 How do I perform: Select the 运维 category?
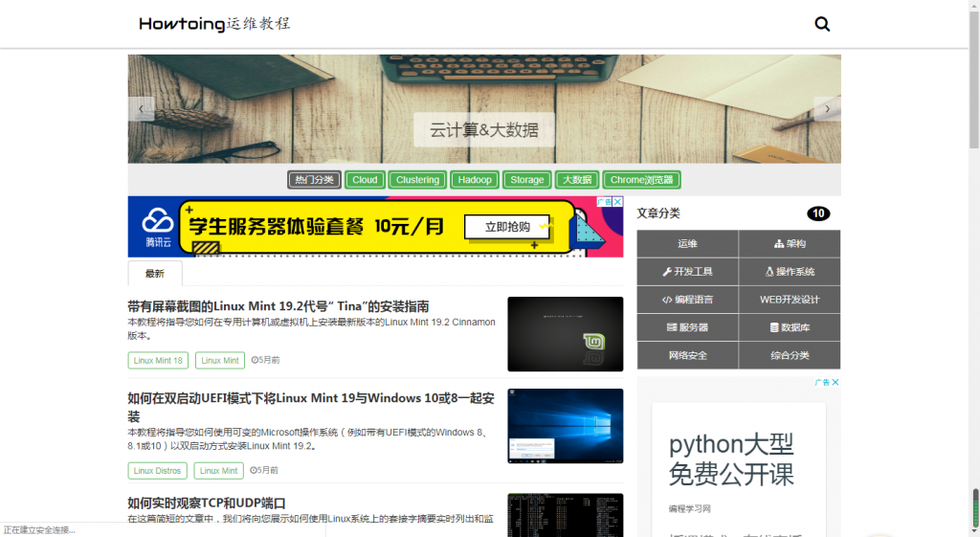[687, 244]
